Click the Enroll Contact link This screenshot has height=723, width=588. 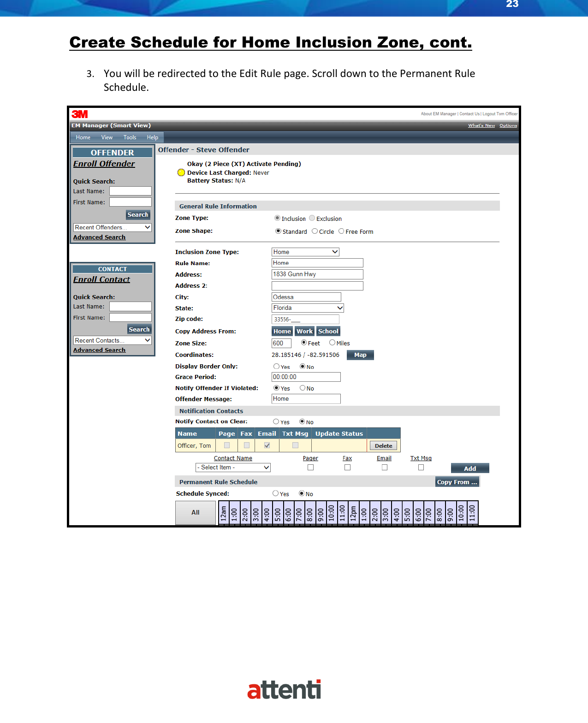pyautogui.click(x=101, y=279)
